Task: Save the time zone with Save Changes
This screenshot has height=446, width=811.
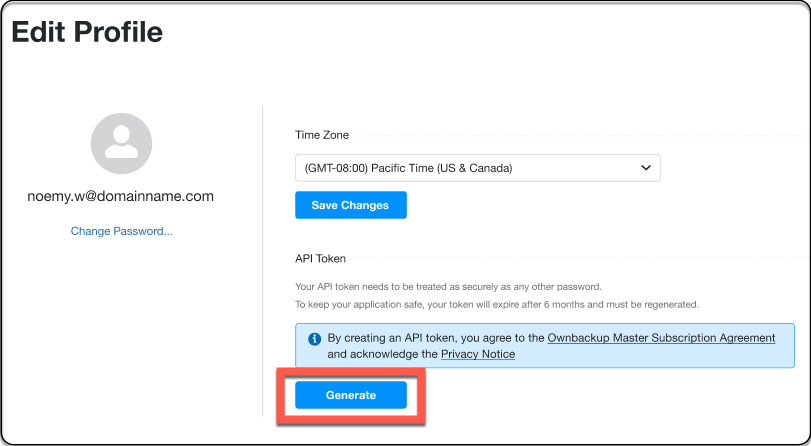Action: coord(351,205)
